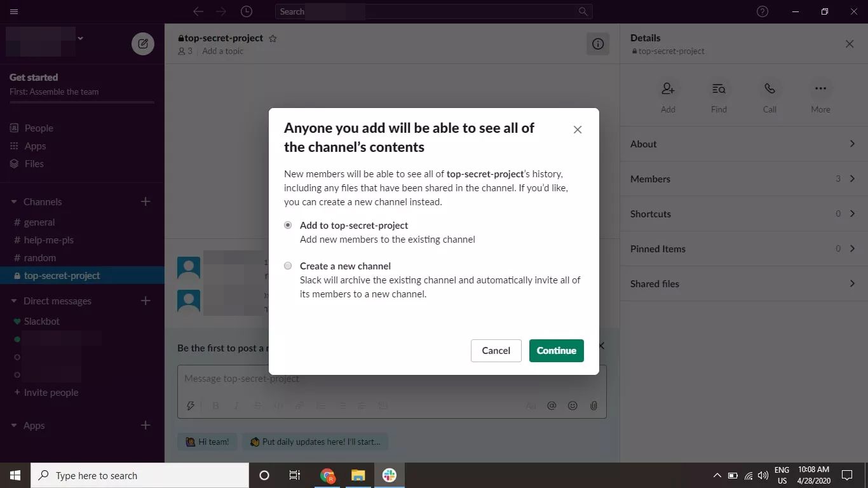This screenshot has width=868, height=488.
Task: Click the Hi team! suggestion chip
Action: point(207,442)
